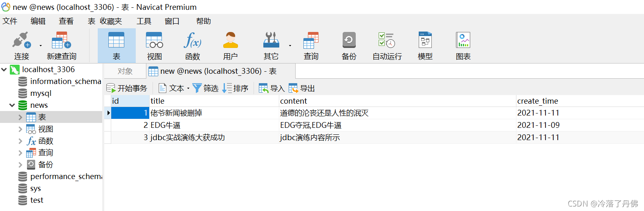
Task: Click the content cell 'jdbc演练内容所示'
Action: pyautogui.click(x=397, y=138)
